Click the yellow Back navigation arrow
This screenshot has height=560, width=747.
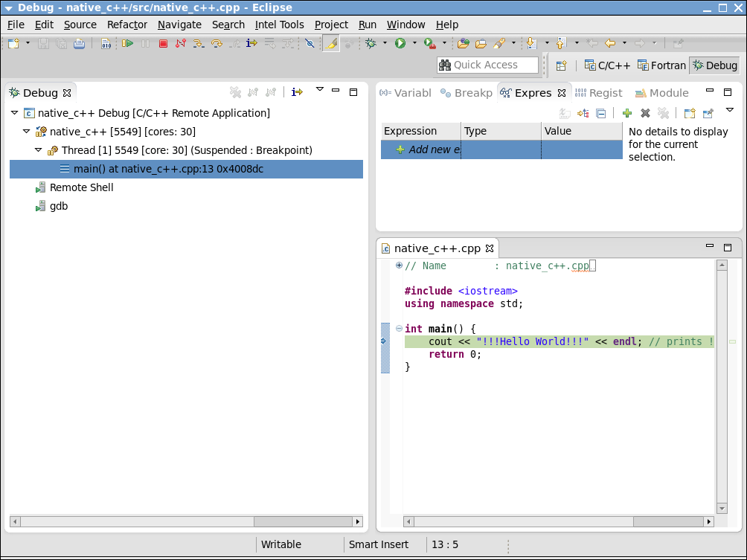610,43
